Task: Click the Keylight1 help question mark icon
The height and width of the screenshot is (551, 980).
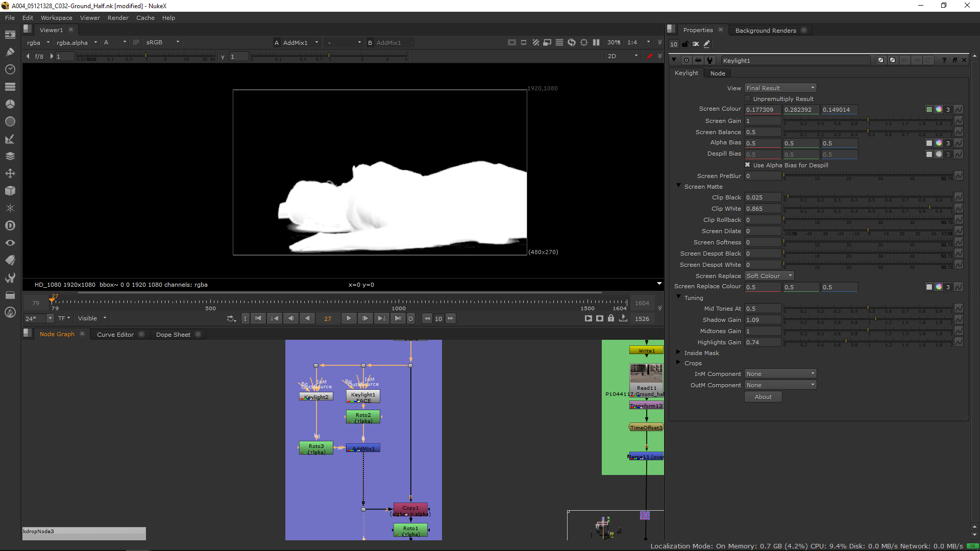Action: click(x=944, y=60)
